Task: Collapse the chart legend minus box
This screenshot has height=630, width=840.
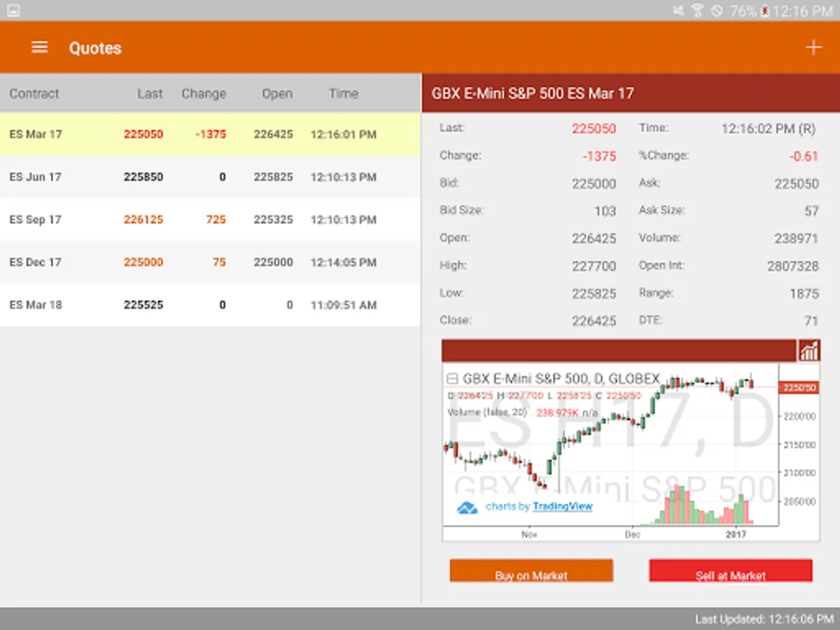Action: point(452,379)
